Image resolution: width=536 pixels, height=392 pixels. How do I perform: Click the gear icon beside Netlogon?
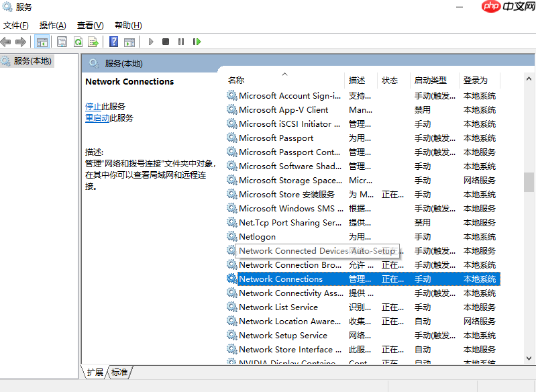tap(231, 236)
